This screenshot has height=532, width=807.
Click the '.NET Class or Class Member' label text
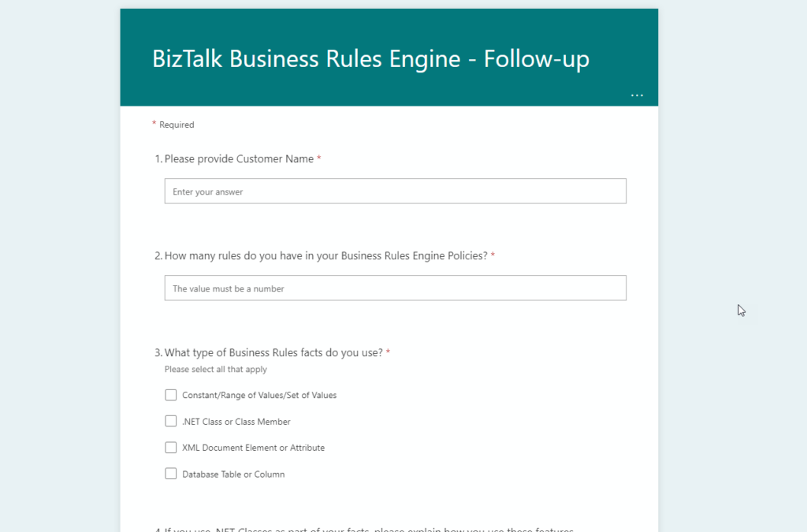[x=236, y=422]
